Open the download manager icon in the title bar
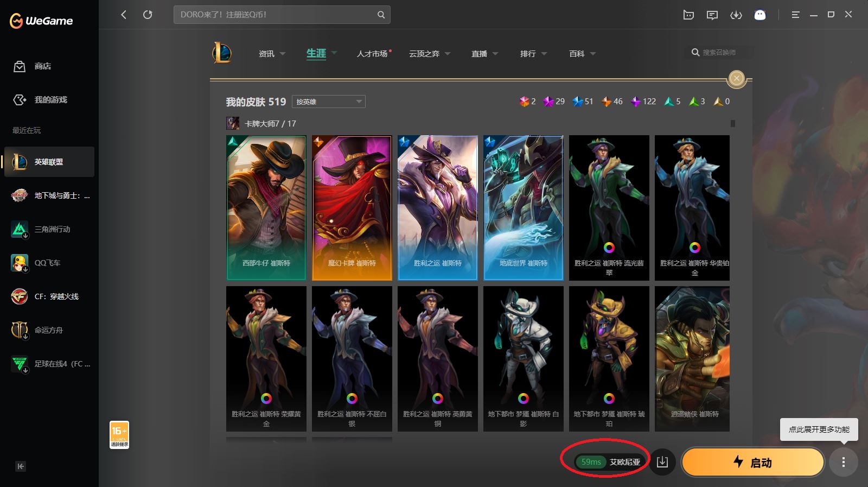The width and height of the screenshot is (868, 487). (x=736, y=15)
